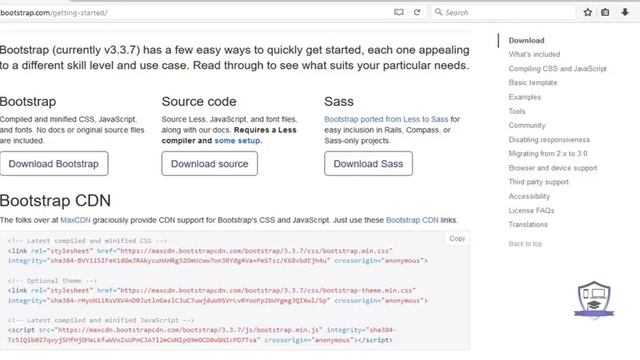Image resolution: width=640 pixels, height=360 pixels.
Task: Click the bootstrap.min.css link tag line
Action: pyautogui.click(x=200, y=251)
